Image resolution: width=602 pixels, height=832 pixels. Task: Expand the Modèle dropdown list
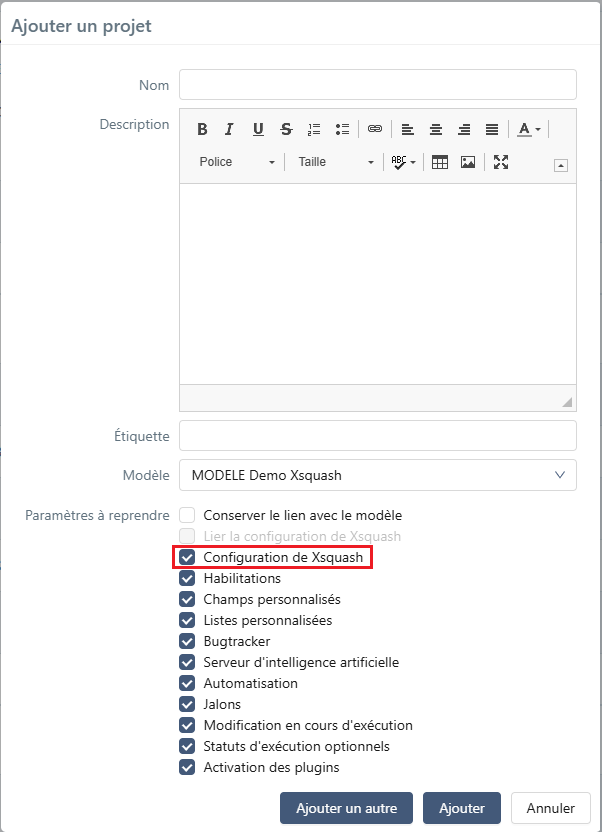click(378, 475)
